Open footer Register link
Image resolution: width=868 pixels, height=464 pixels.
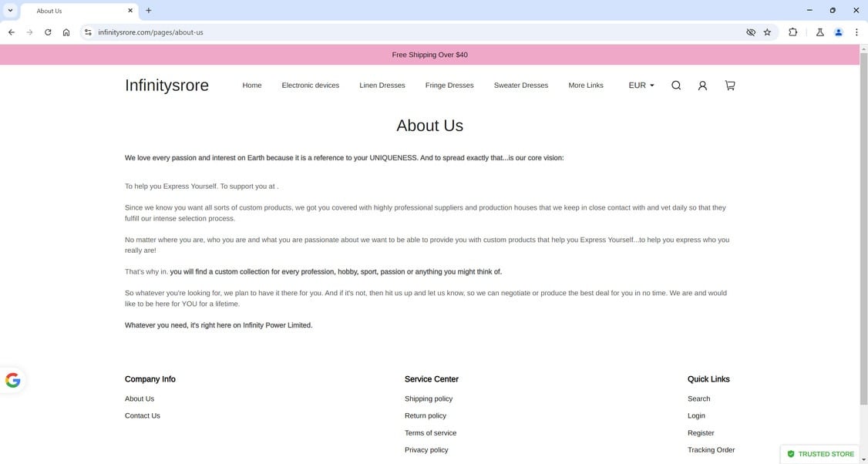[701, 433]
